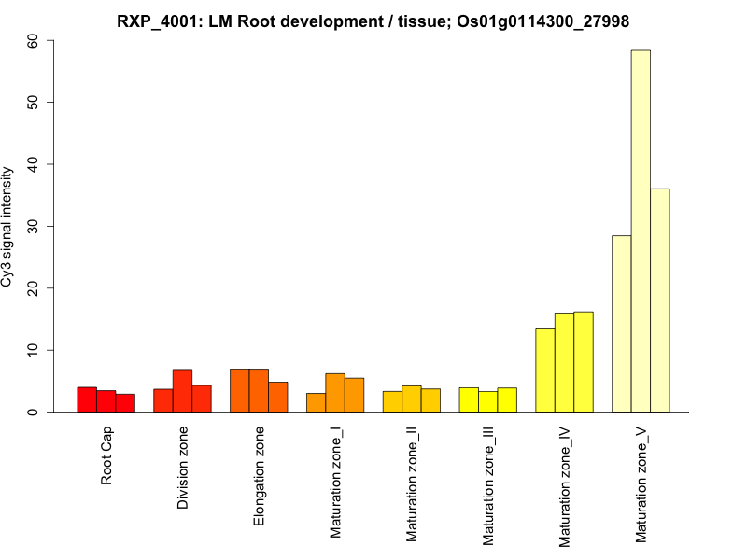Select the middle bar of Maturation zone_II

point(412,399)
